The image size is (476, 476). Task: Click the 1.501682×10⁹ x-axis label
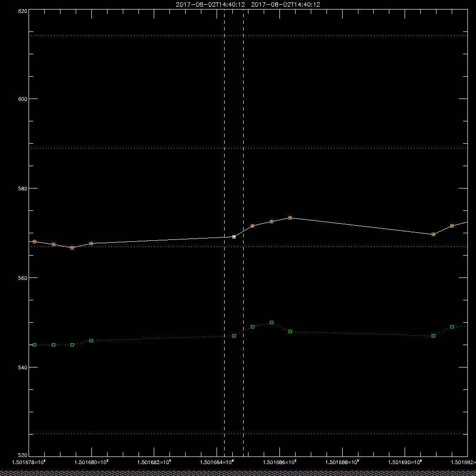point(154,462)
